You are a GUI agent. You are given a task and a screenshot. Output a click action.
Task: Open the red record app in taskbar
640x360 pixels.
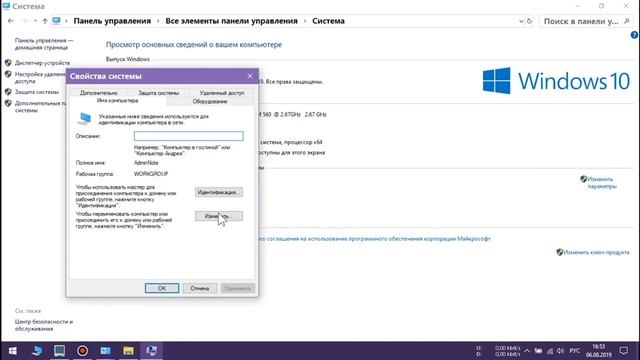pos(82,351)
